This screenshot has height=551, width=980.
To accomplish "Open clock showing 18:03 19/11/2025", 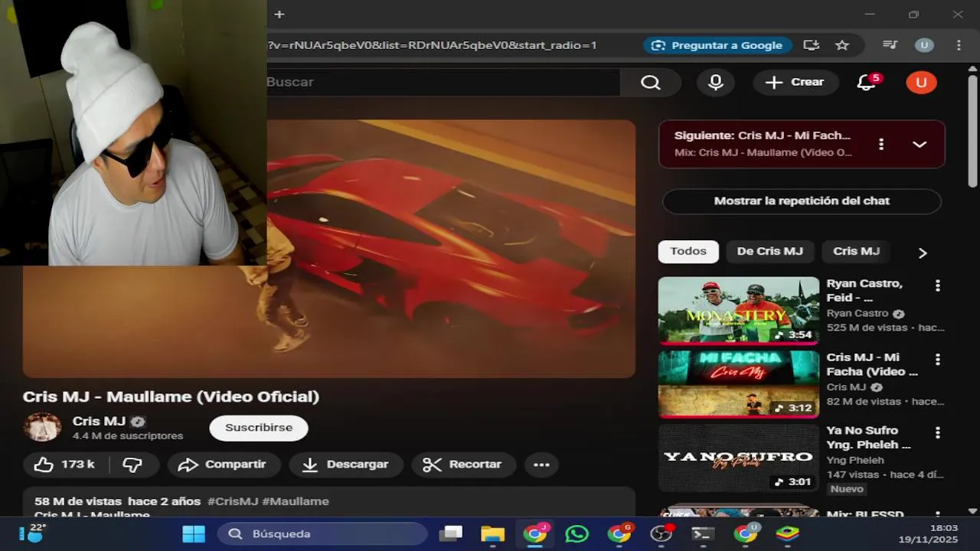I will click(928, 533).
